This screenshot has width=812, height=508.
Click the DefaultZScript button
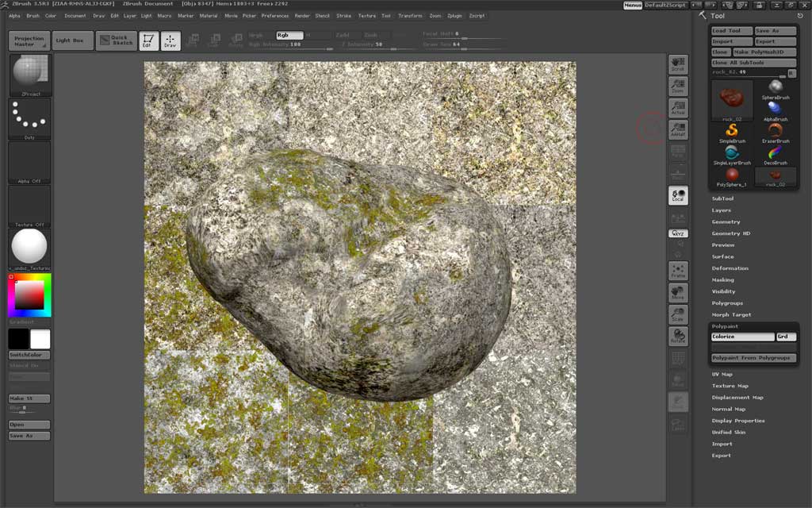[x=665, y=6]
